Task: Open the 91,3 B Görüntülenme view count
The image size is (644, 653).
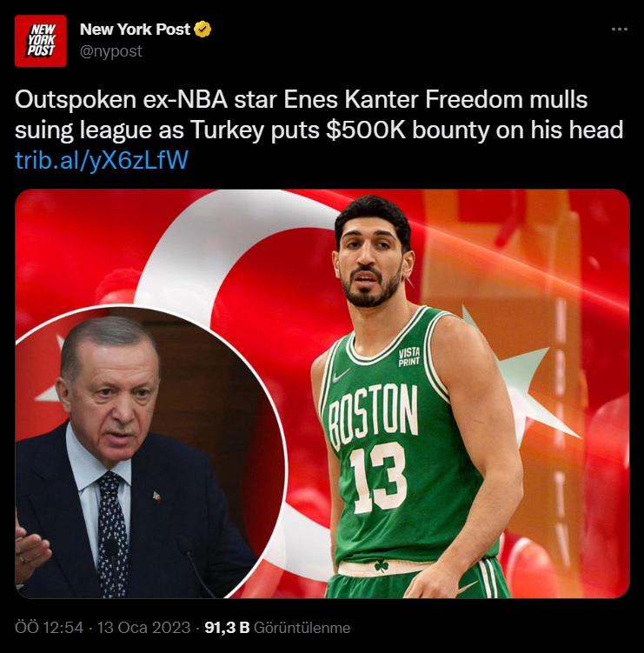Action: tap(277, 628)
